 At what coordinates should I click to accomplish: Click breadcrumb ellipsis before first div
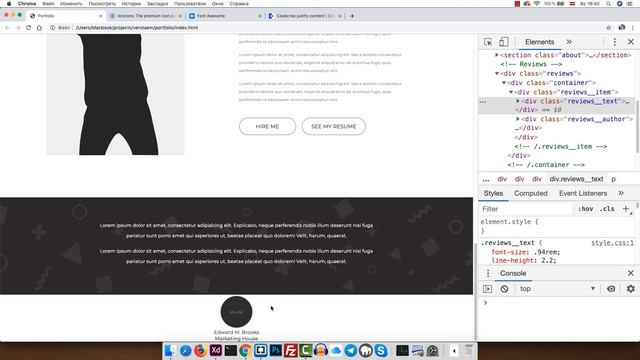[486, 179]
